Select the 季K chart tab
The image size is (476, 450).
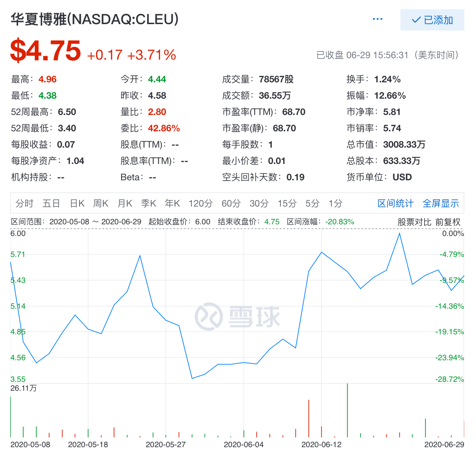tap(149, 203)
